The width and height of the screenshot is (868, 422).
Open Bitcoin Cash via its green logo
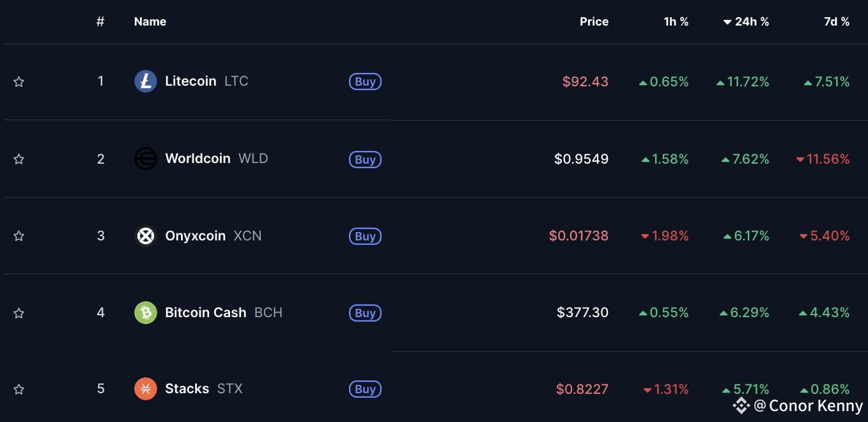coord(146,312)
